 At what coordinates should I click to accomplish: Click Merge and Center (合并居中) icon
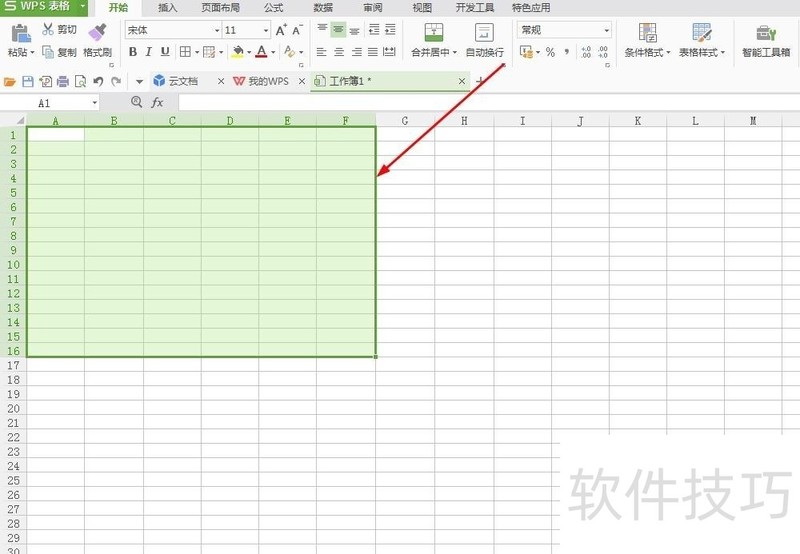click(x=434, y=32)
